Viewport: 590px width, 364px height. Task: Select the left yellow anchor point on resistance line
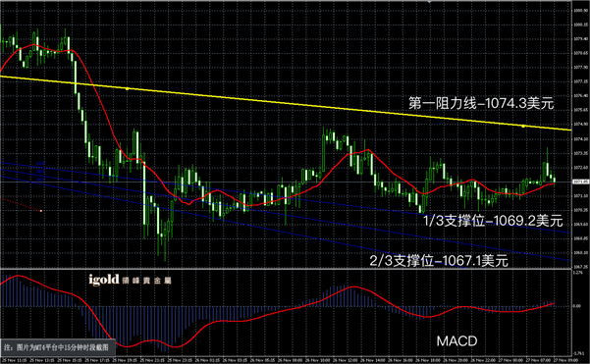click(x=128, y=89)
